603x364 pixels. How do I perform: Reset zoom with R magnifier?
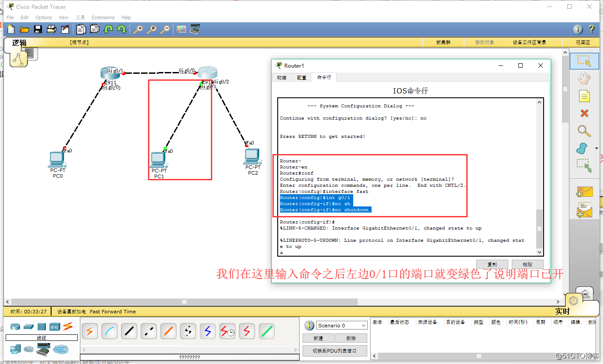pos(152,29)
